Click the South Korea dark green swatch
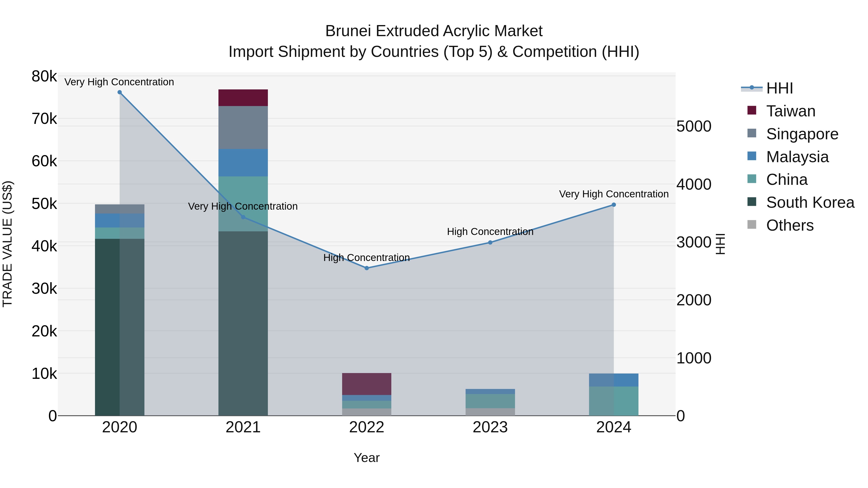Image resolution: width=868 pixels, height=488 pixels. (752, 202)
